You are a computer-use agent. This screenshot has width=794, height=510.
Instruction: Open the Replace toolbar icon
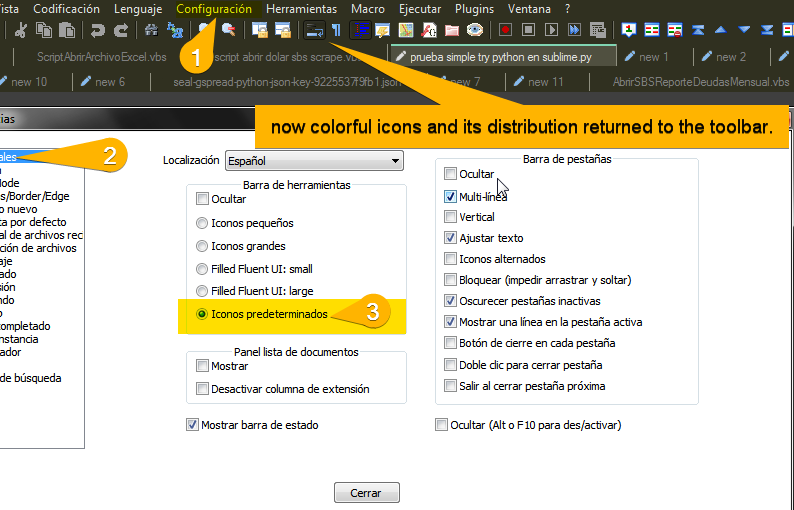(175, 30)
